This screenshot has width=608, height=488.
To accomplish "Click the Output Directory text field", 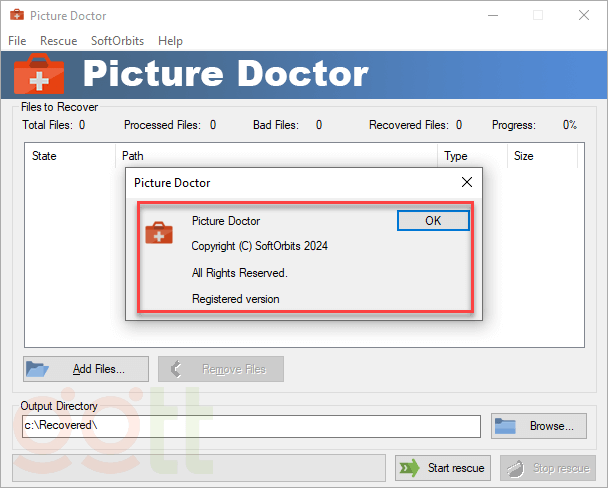I will [250, 426].
